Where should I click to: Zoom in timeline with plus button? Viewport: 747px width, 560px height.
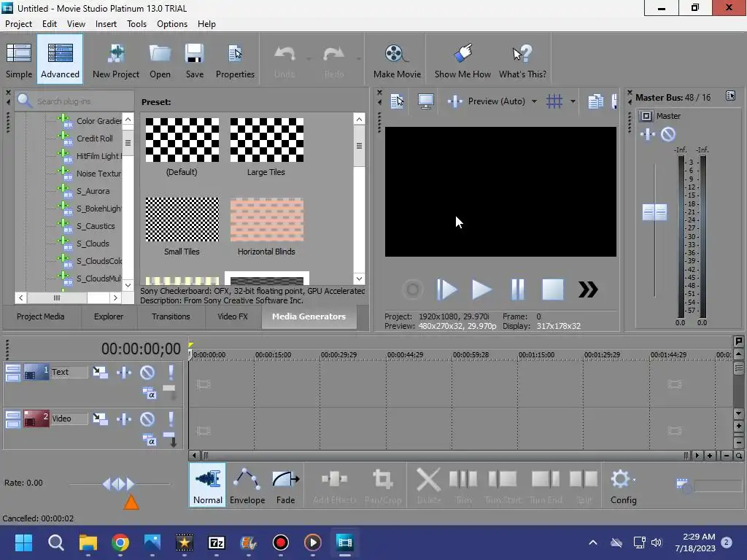coord(709,456)
